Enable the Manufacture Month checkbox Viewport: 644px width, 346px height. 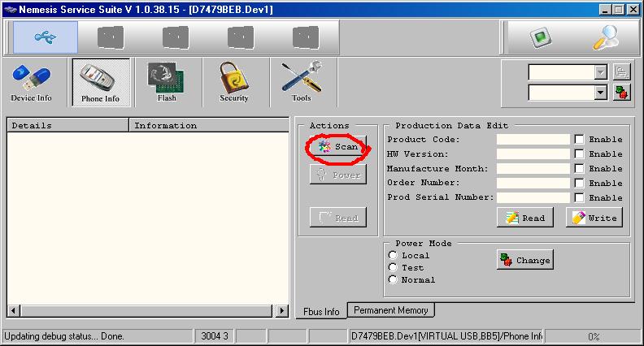pos(579,168)
